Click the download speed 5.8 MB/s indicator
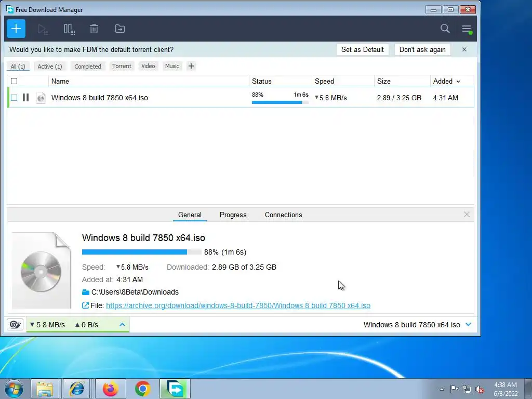The height and width of the screenshot is (399, 532). click(47, 325)
